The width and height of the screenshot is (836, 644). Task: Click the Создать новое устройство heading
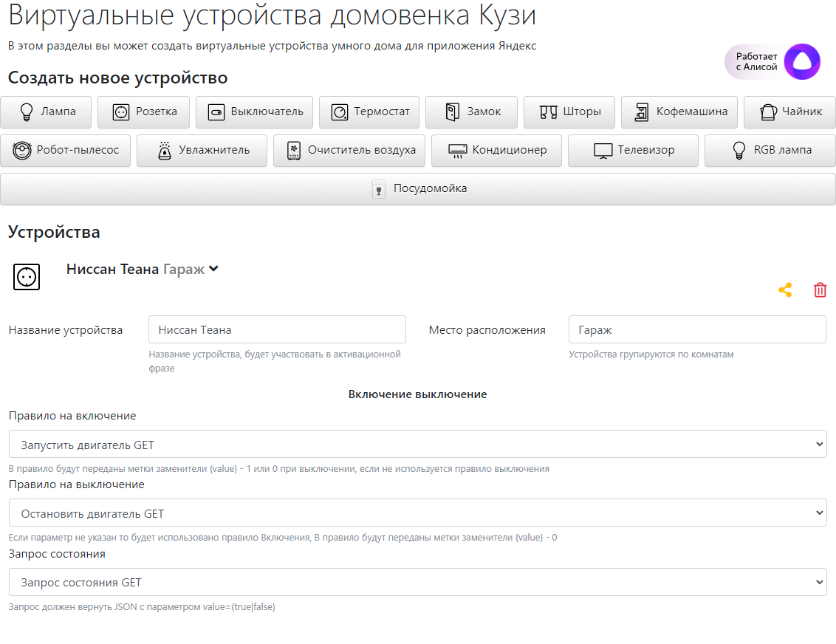(x=118, y=78)
